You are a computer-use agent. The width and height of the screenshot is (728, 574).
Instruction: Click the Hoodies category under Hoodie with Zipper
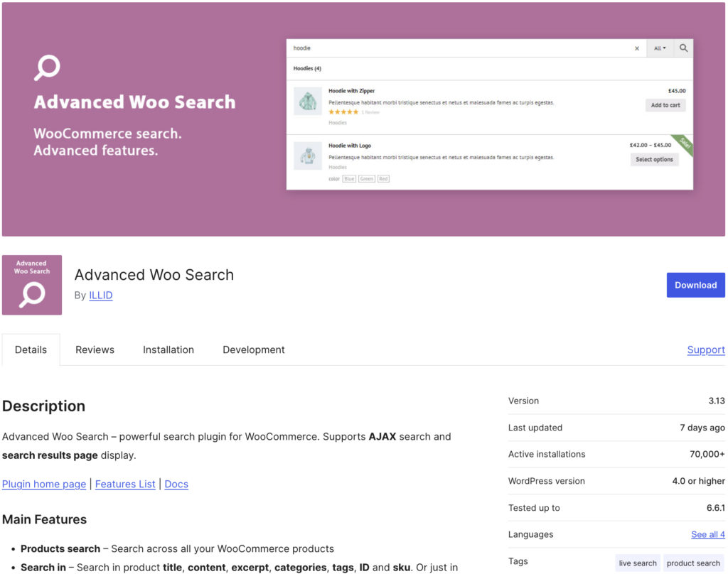pyautogui.click(x=338, y=123)
